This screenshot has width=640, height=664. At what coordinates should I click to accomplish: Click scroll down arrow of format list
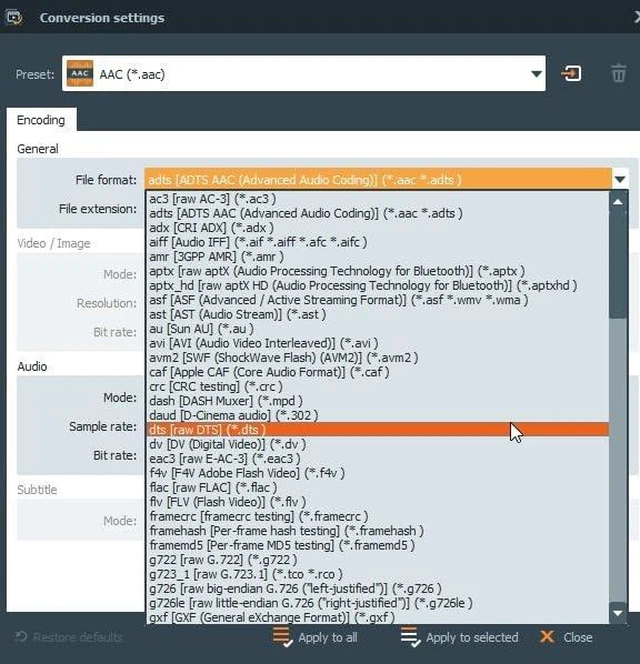pyautogui.click(x=618, y=613)
